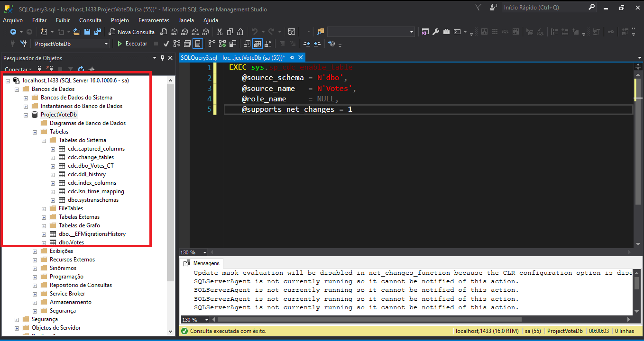Open the Ferramentas menu

tap(154, 20)
